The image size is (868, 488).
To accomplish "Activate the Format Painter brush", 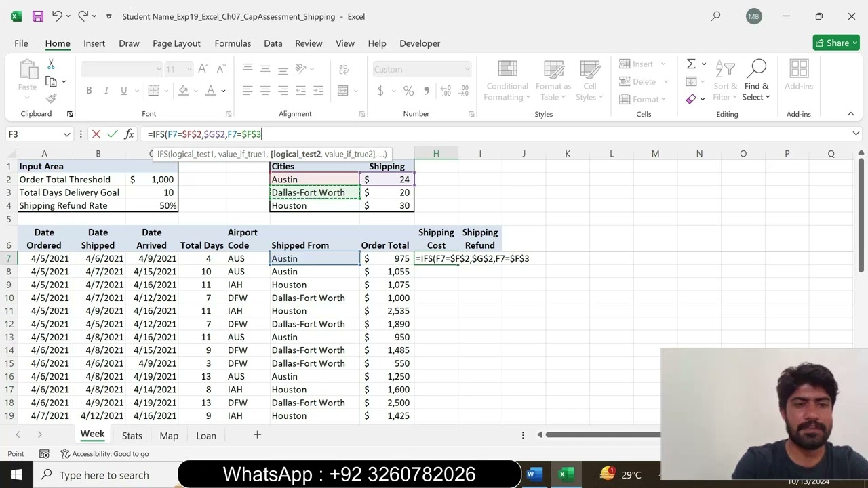I will tap(51, 98).
